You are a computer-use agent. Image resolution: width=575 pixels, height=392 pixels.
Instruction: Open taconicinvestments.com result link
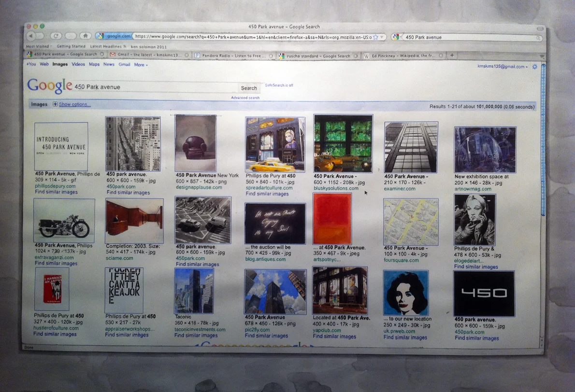point(200,329)
